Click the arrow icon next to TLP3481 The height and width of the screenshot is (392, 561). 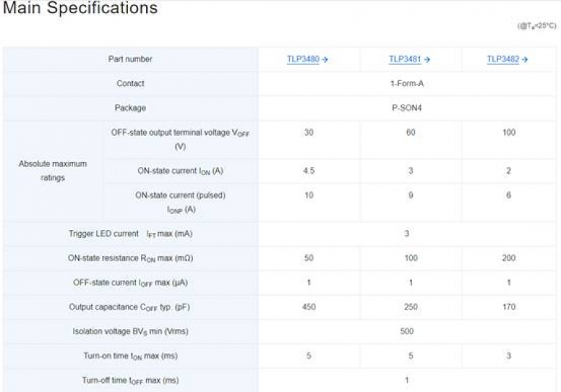pyautogui.click(x=427, y=59)
